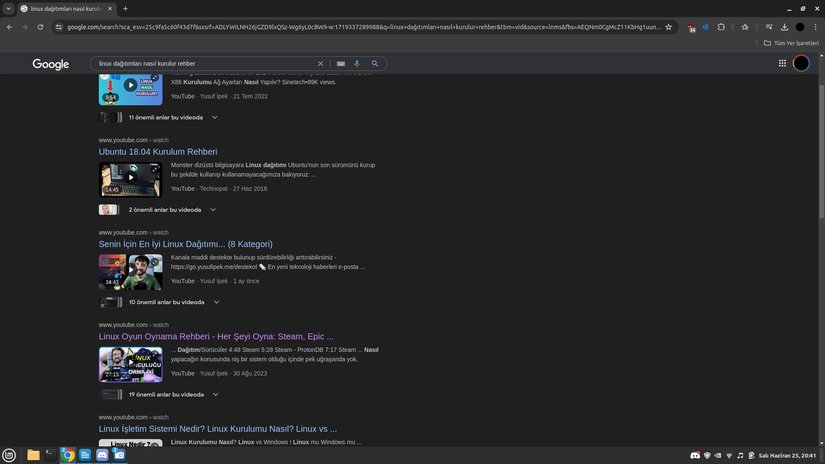Viewport: 825px width, 464px height.
Task: Open the screenshot app in taskbar
Action: (119, 455)
